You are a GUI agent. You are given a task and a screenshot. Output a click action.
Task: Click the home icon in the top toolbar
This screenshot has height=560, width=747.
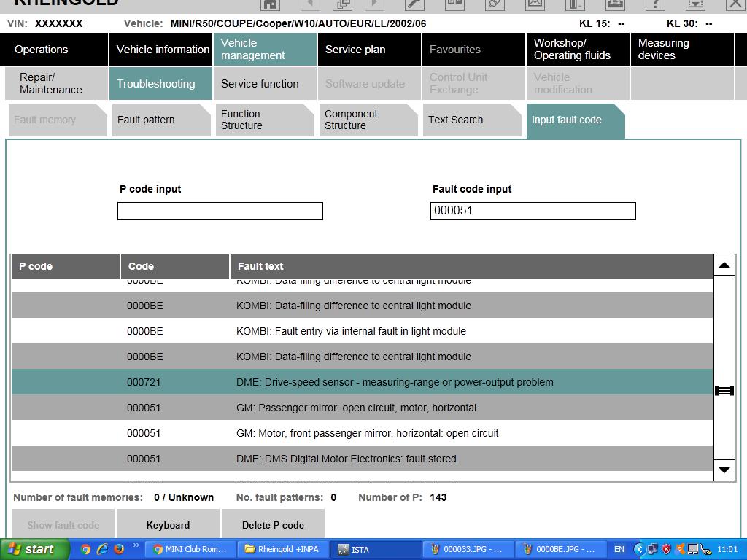coord(271,4)
